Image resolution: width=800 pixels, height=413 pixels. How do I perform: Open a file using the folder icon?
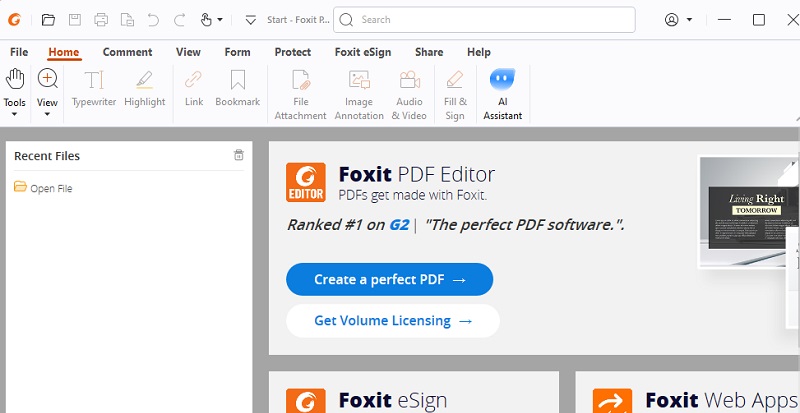(x=48, y=20)
